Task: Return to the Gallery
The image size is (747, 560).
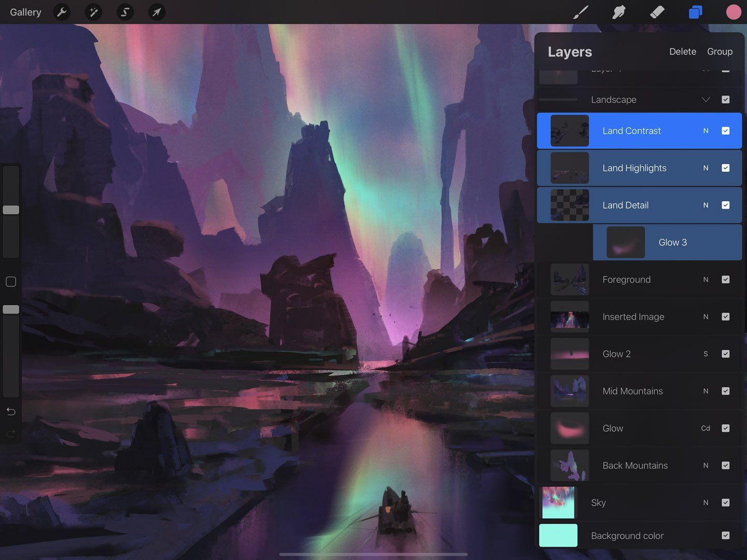Action: (x=25, y=12)
